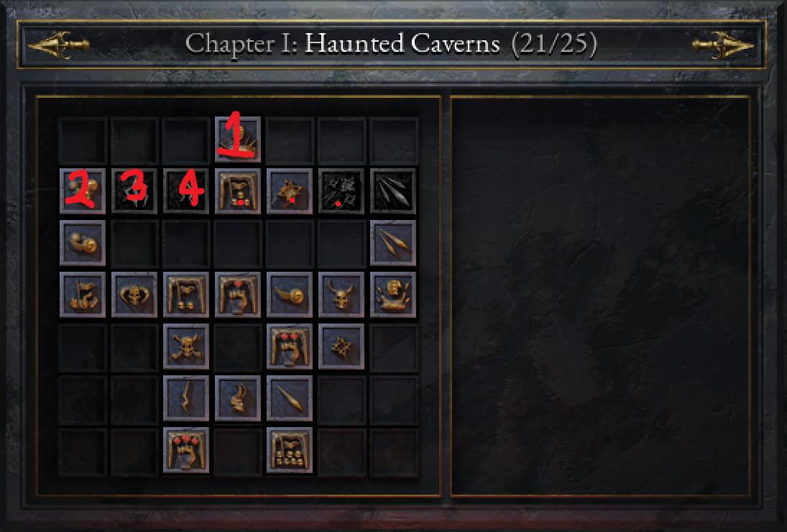This screenshot has width=787, height=532.
Task: Select the orbs icon marked with red 2
Action: pyautogui.click(x=83, y=191)
